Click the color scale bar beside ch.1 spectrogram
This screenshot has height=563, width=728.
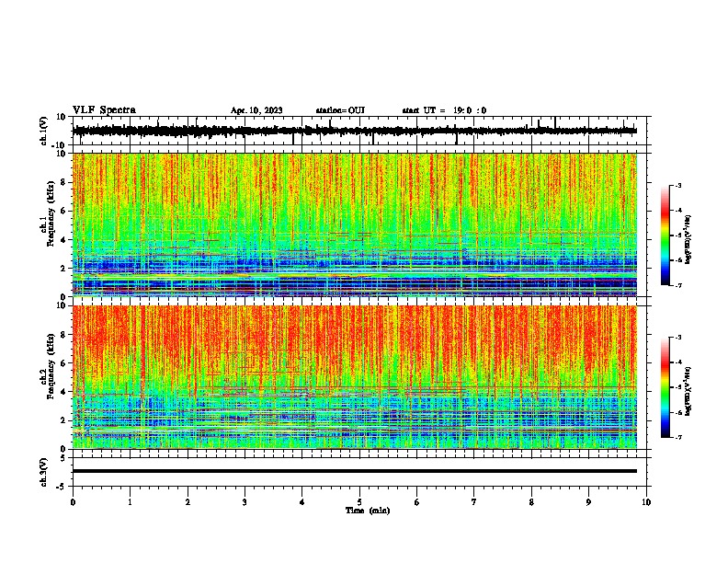tap(665, 236)
